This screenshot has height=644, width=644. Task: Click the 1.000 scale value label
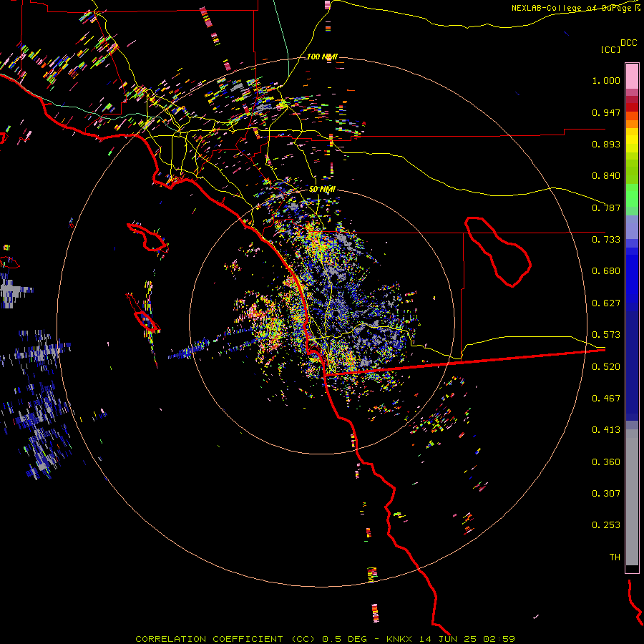point(606,81)
